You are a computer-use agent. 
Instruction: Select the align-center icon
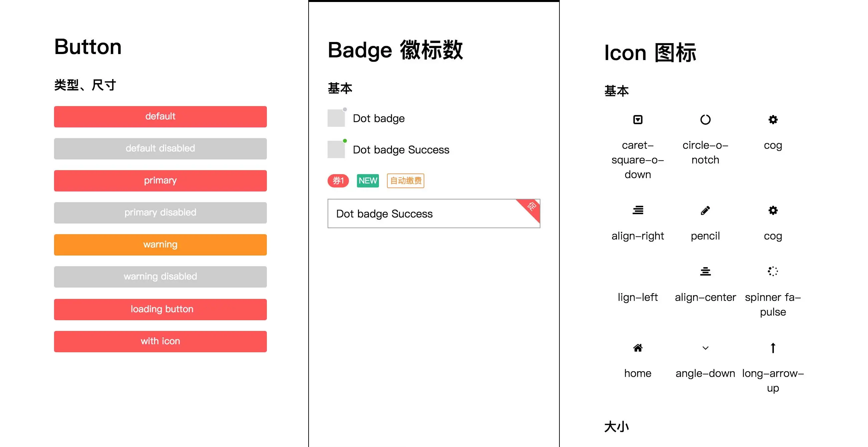(705, 271)
